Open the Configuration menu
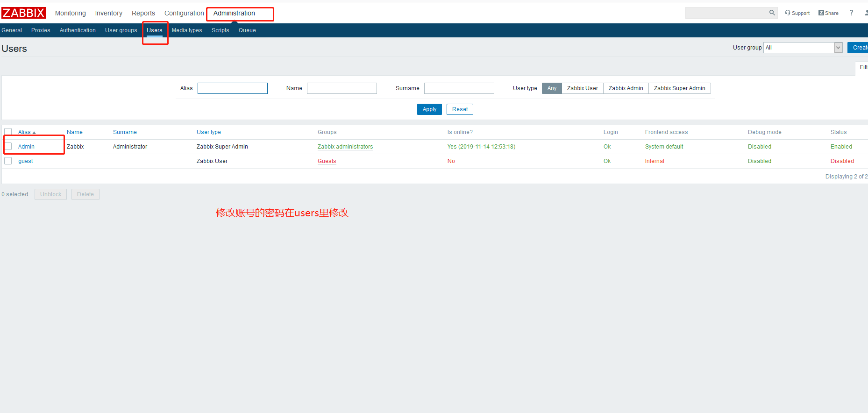Image resolution: width=868 pixels, height=413 pixels. tap(184, 13)
